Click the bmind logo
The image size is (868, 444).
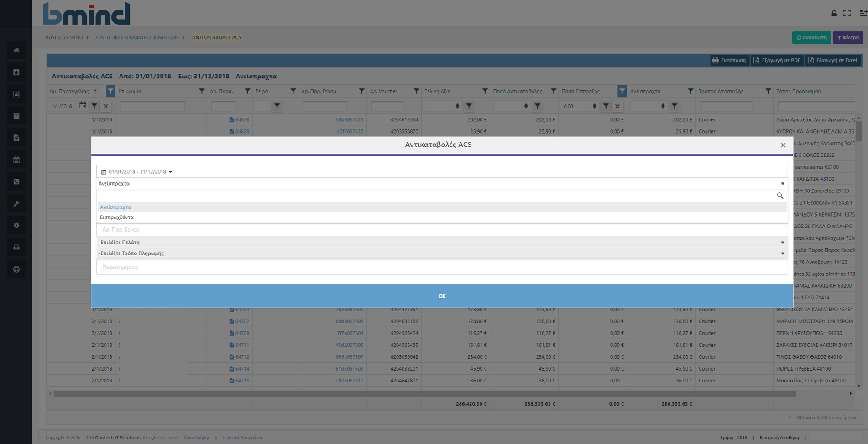(x=87, y=13)
